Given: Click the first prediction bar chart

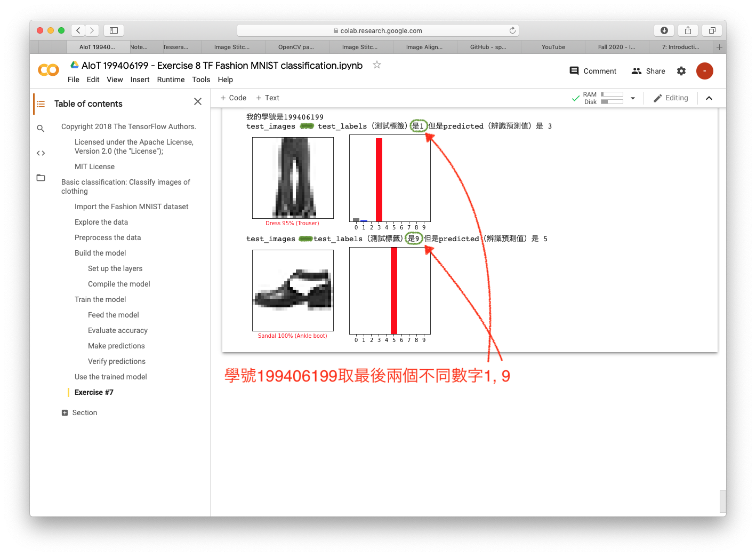Looking at the screenshot, I should coord(390,178).
